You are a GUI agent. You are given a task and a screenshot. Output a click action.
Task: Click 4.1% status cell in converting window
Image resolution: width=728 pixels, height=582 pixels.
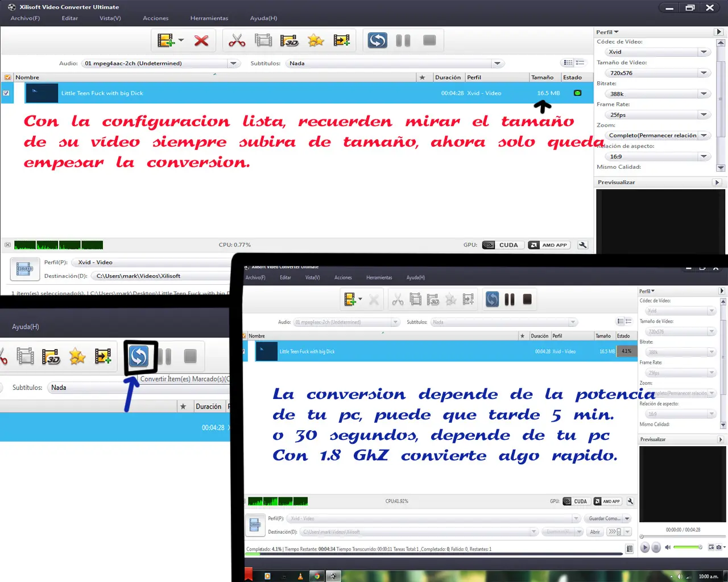point(626,351)
